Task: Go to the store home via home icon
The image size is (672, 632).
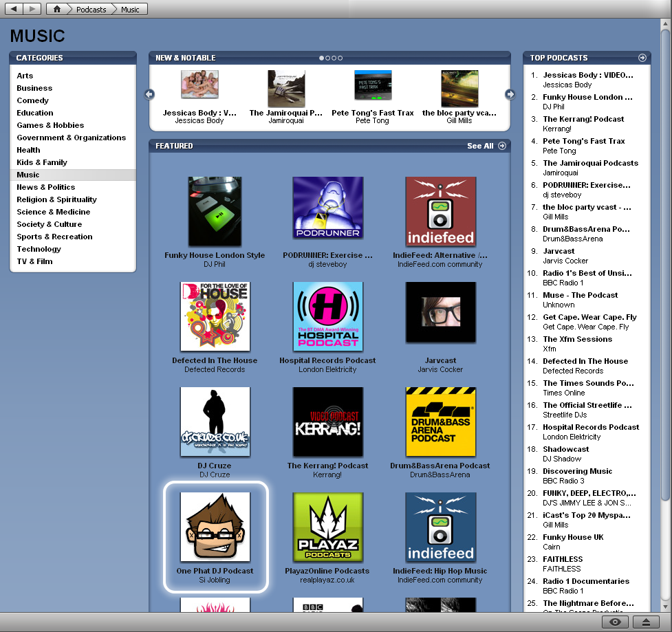Action: coord(56,9)
